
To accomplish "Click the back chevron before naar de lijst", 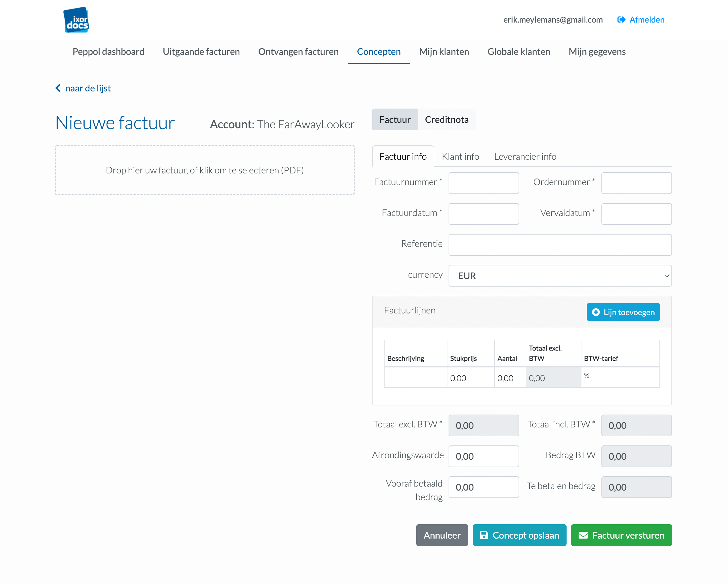I will (x=58, y=88).
